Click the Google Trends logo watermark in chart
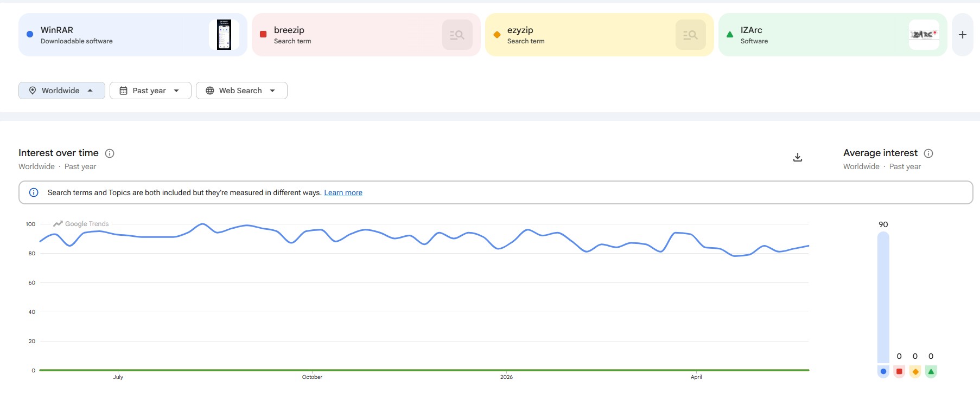Image resolution: width=980 pixels, height=393 pixels. (81, 224)
